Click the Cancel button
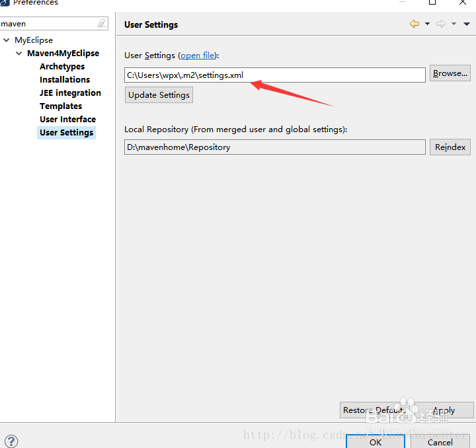Image resolution: width=476 pixels, height=448 pixels. click(440, 442)
